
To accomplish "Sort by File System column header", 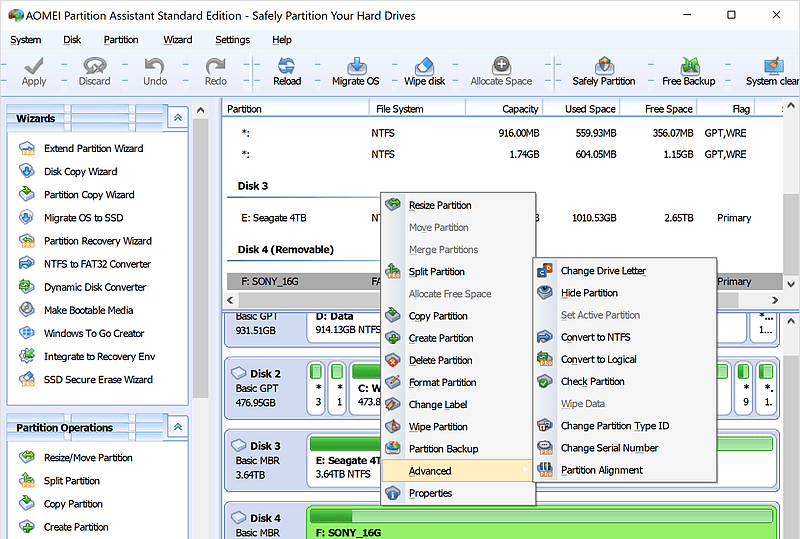I will 417,109.
